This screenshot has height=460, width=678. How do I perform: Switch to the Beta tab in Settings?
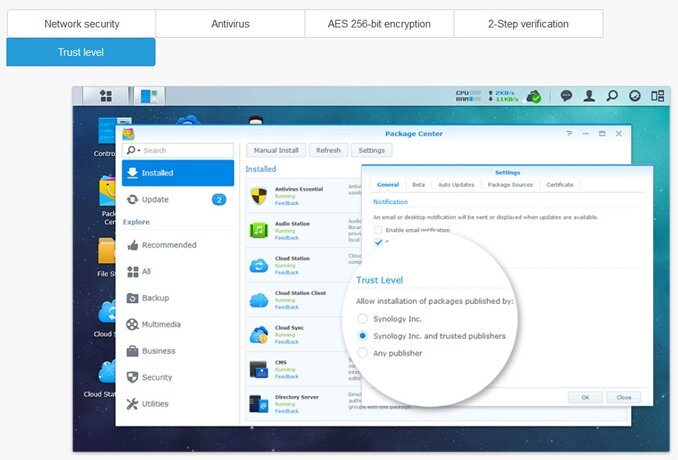click(418, 185)
